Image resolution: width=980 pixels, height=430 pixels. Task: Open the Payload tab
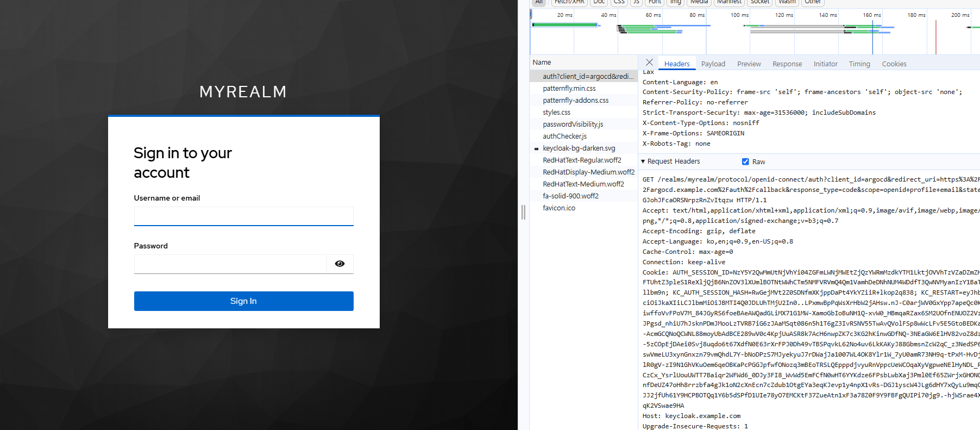[x=713, y=64]
